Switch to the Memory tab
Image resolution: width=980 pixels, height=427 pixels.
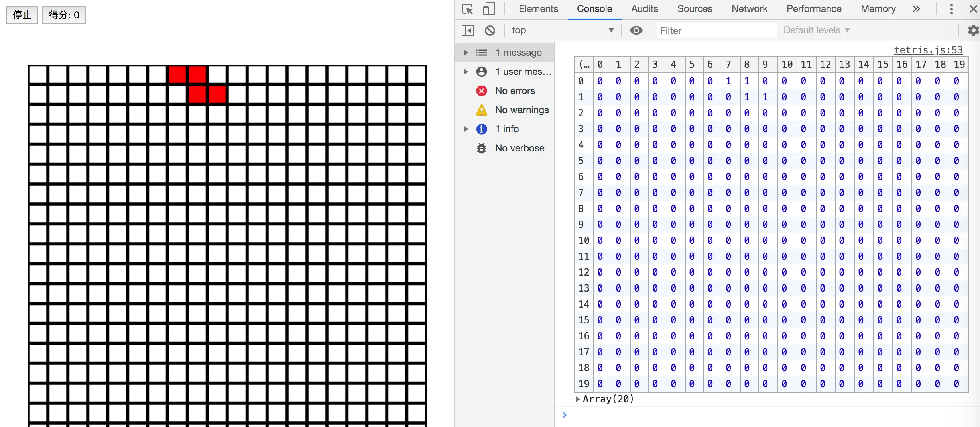point(878,9)
